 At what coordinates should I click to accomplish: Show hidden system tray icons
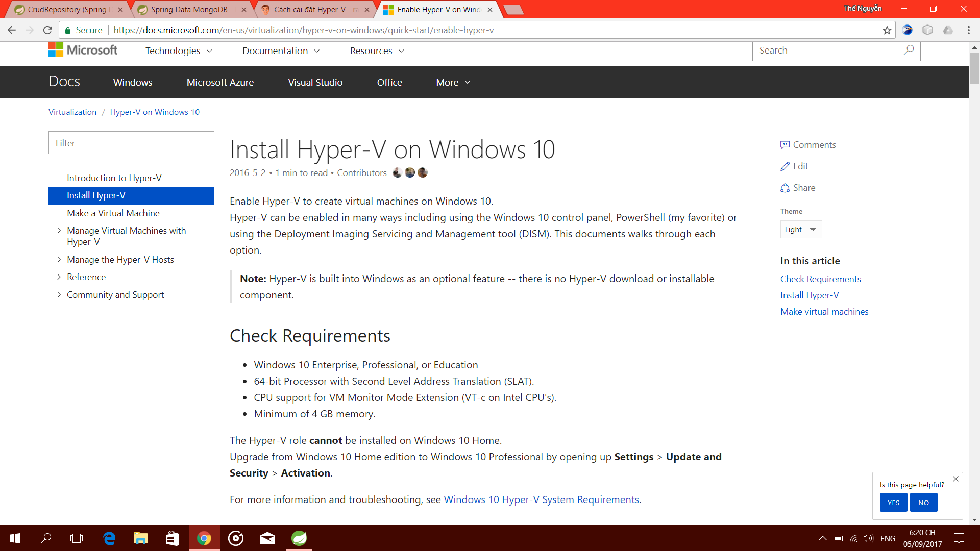pyautogui.click(x=823, y=538)
